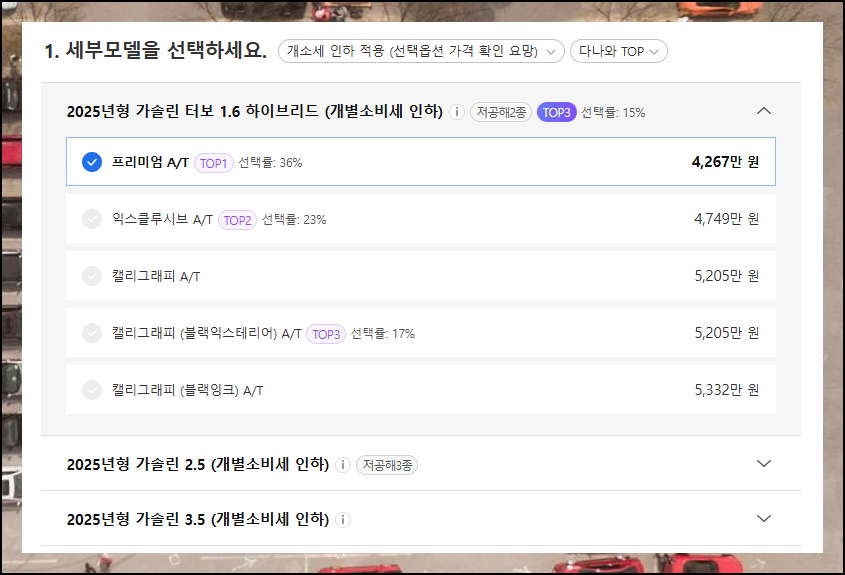
Task: Click info icon beside 터보 1.6 하이브리드 title
Action: click(x=456, y=112)
